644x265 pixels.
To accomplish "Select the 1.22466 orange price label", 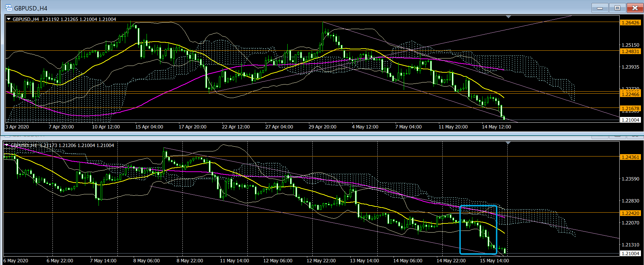I will (630, 94).
